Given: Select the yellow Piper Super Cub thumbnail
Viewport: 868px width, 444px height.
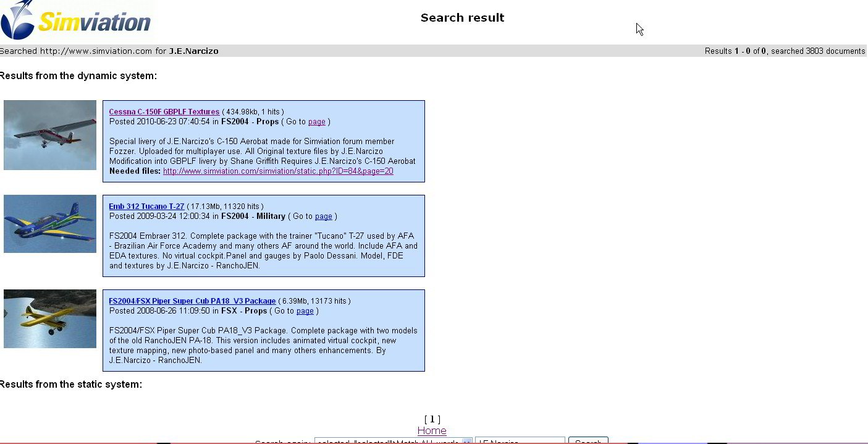Looking at the screenshot, I should (50, 318).
